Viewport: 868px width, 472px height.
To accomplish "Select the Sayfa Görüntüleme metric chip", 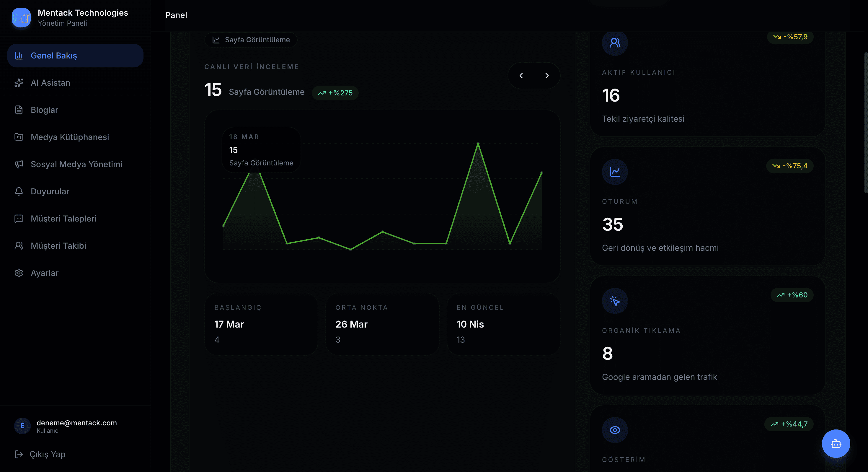I will coord(251,40).
